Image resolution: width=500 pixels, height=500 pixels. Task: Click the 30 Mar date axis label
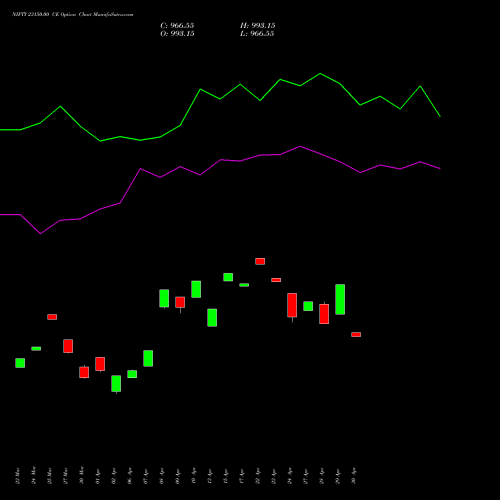[x=82, y=476]
